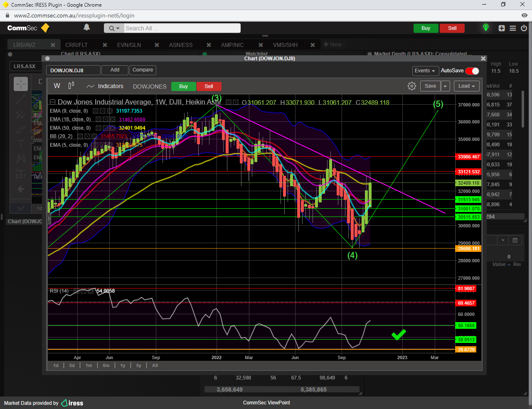Open the Events dropdown
The image size is (532, 409).
[x=425, y=71]
